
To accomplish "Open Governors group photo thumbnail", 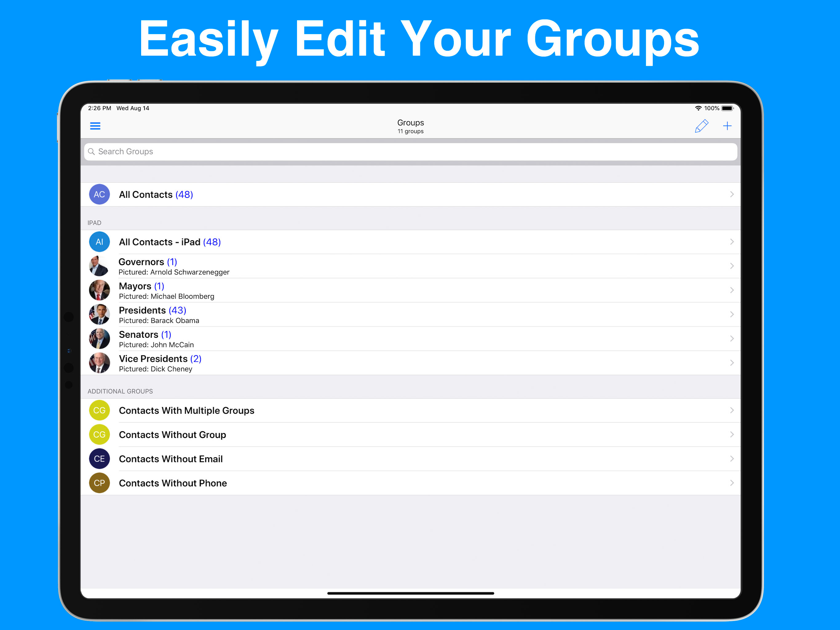I will point(100,266).
